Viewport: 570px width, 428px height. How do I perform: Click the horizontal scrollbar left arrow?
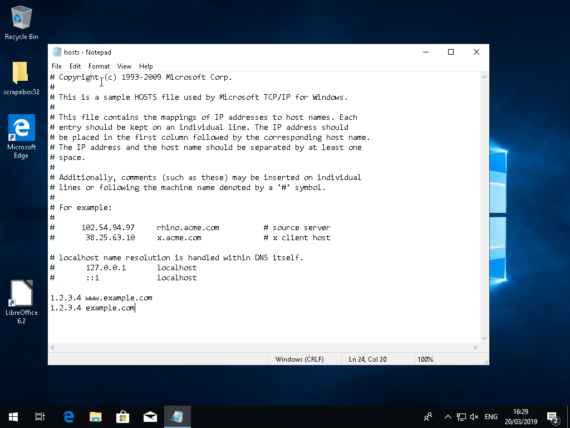53,348
